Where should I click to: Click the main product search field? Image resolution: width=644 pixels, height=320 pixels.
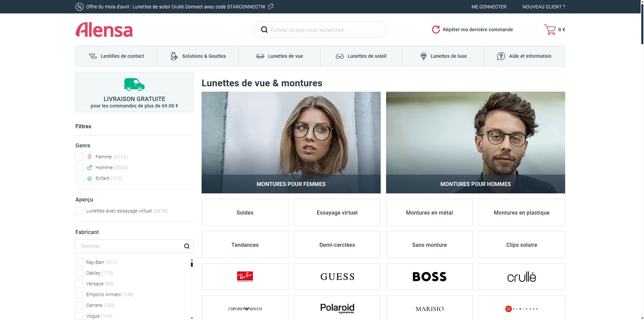coord(320,30)
